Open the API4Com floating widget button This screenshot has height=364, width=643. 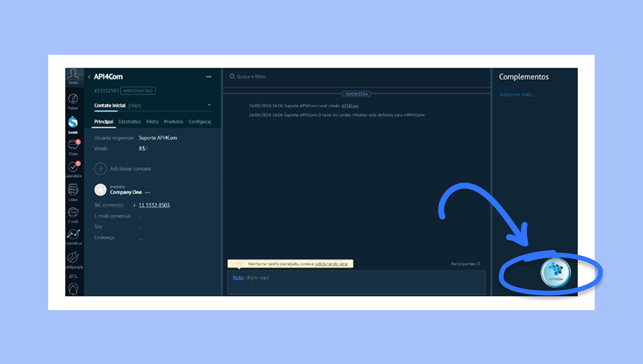click(555, 273)
